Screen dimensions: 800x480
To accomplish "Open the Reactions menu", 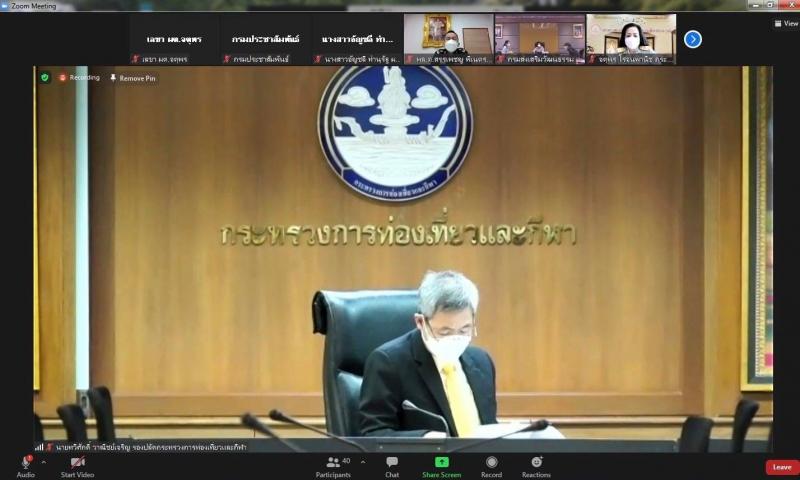I will point(536,466).
